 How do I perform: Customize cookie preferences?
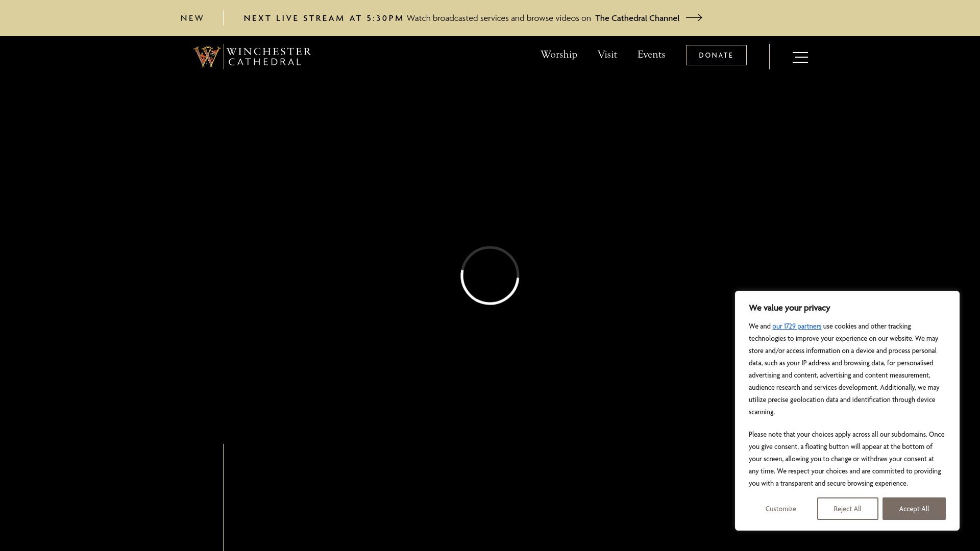(780, 509)
